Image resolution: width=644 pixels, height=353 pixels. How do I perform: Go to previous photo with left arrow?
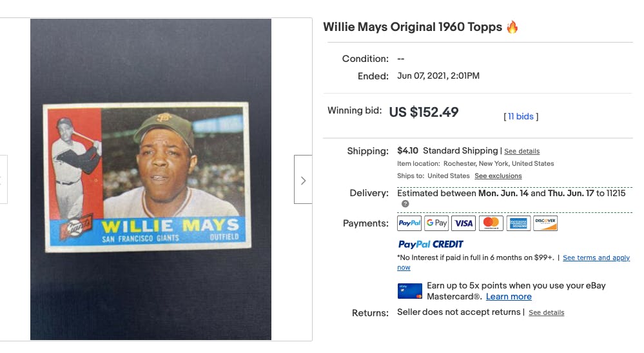[x=3, y=179]
